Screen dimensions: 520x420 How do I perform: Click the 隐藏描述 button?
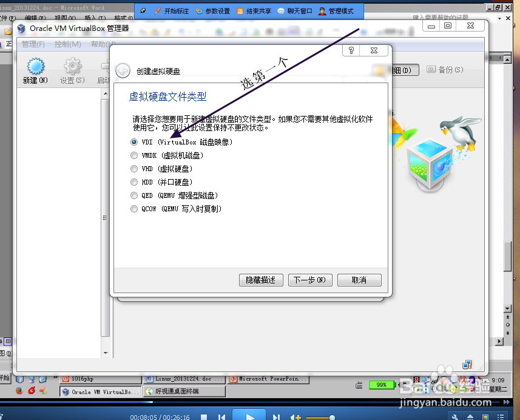tap(261, 280)
